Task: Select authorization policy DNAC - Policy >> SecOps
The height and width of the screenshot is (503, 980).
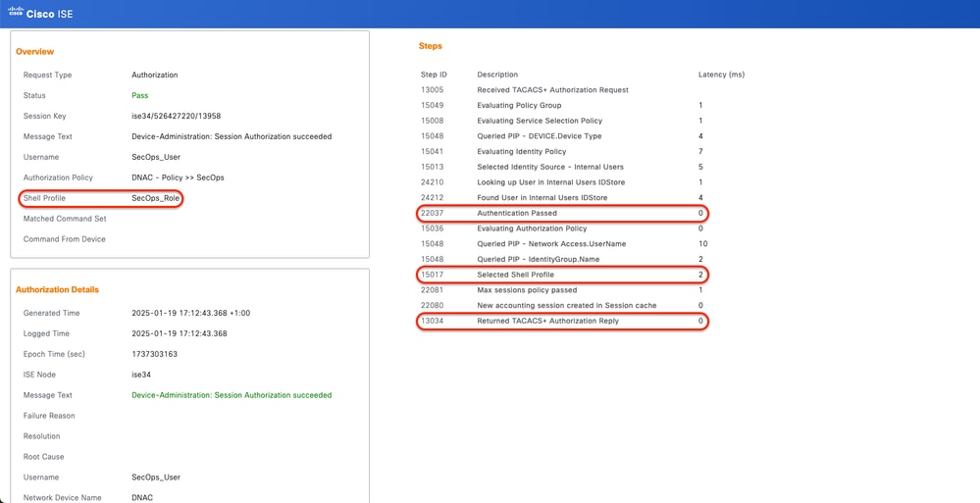Action: point(178,177)
